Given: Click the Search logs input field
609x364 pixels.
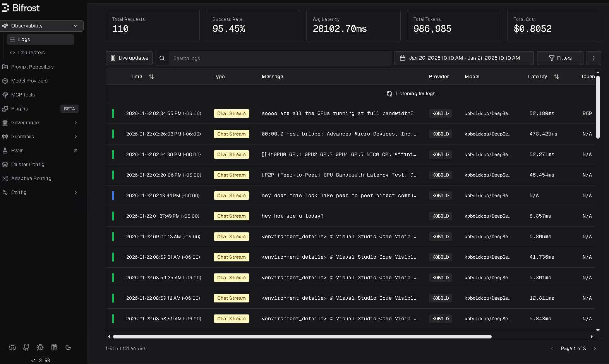Looking at the screenshot, I should coord(280,58).
